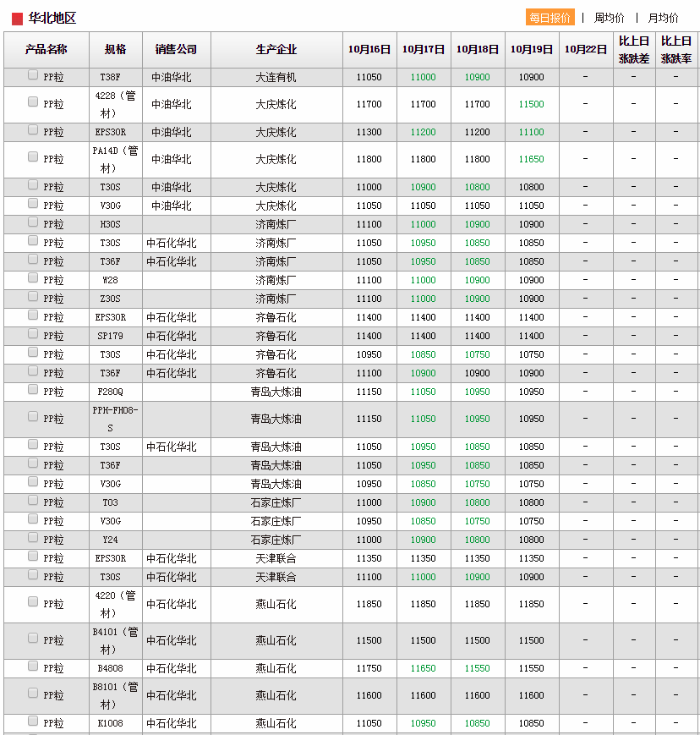Select the 每日报价 tab

coord(550,18)
